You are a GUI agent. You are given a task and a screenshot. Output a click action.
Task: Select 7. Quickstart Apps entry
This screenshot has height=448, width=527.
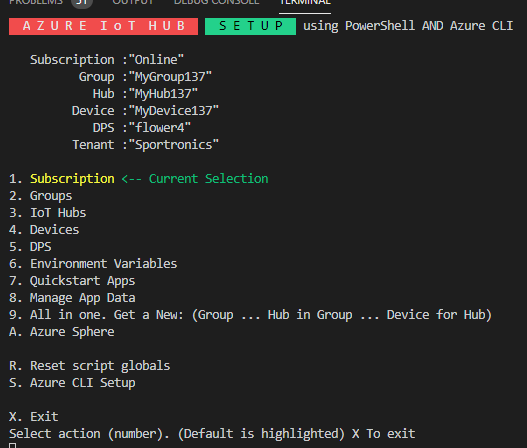coord(72,281)
